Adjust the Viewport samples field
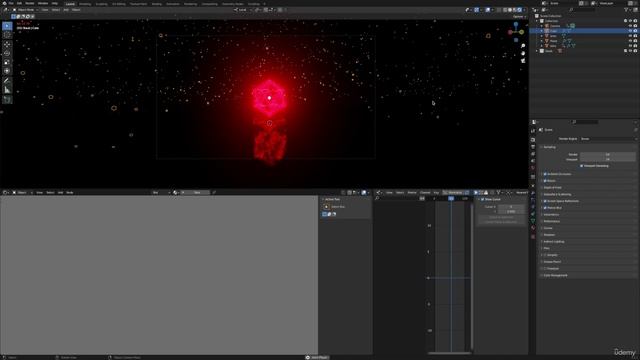The image size is (640, 360). [608, 160]
